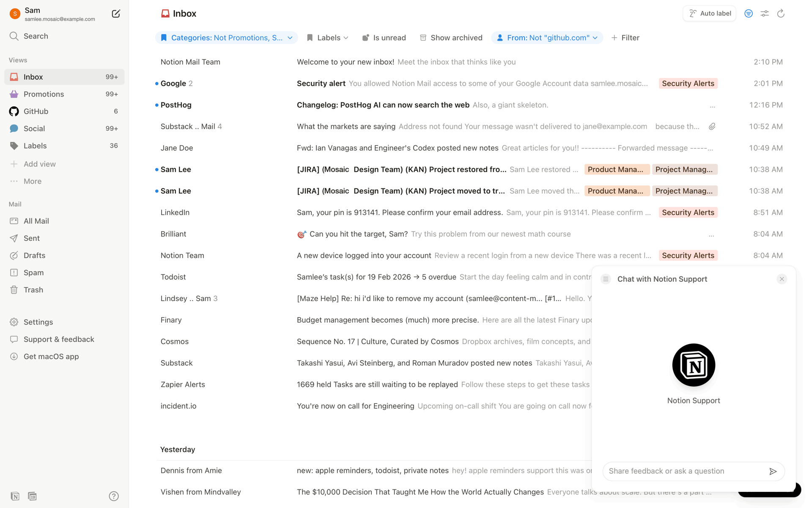Toggle the Show archived filter

451,38
